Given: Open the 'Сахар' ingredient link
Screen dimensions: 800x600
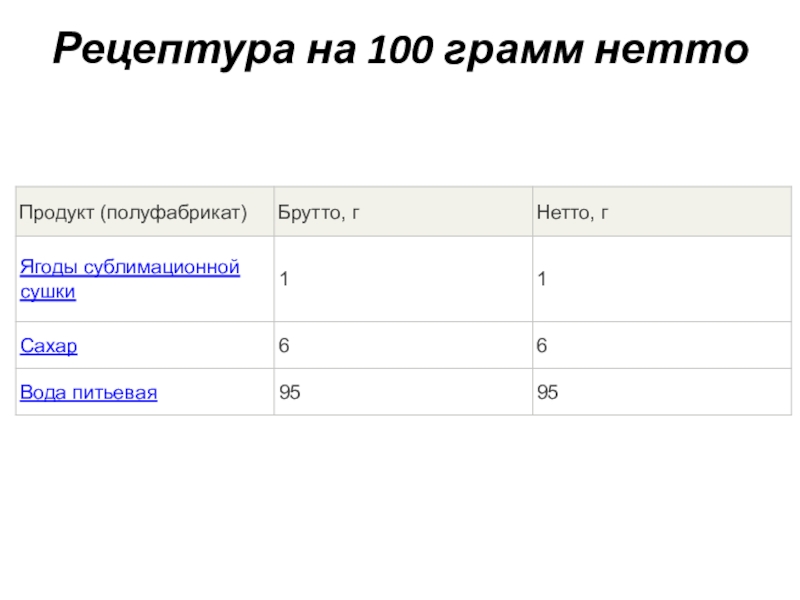Looking at the screenshot, I should [49, 346].
